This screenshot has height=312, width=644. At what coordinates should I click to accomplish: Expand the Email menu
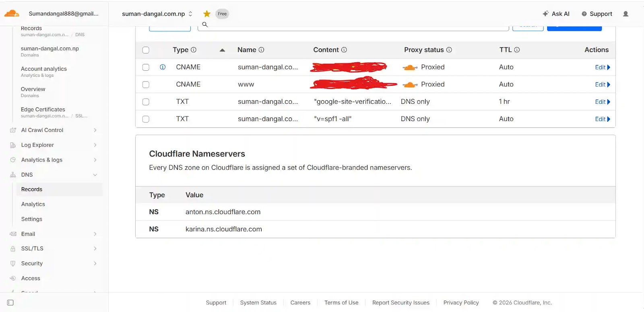tap(95, 234)
